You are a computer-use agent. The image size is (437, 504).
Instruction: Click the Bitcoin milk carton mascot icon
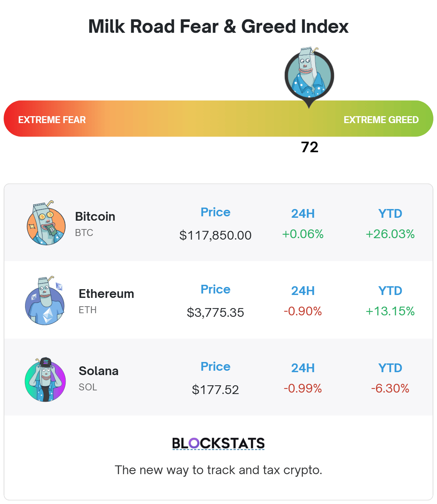click(x=46, y=223)
